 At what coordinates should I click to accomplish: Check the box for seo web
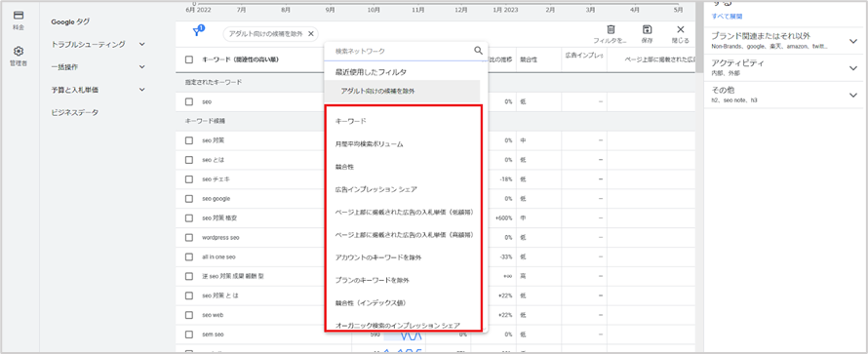[189, 315]
